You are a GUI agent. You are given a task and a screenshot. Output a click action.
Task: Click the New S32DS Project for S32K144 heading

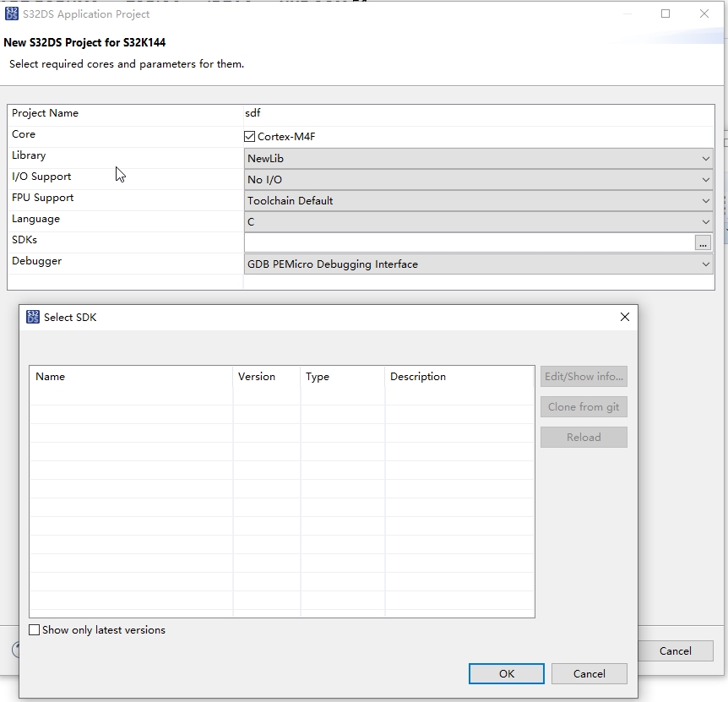click(x=84, y=43)
